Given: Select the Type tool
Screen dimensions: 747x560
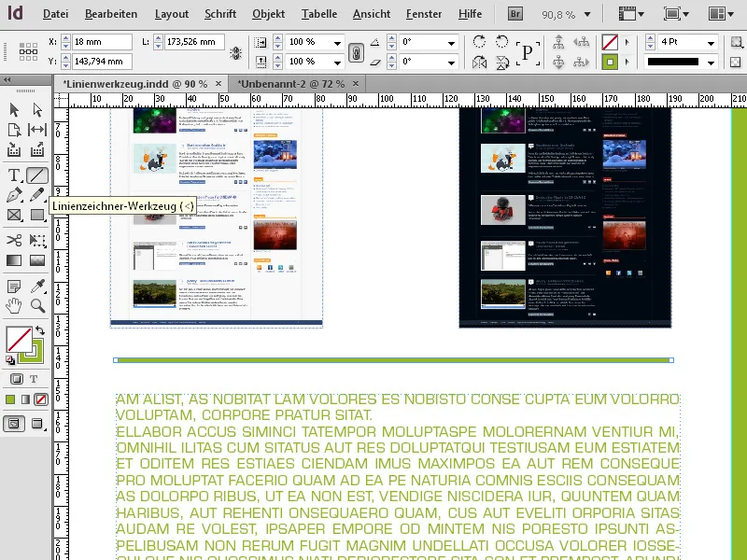Looking at the screenshot, I should point(14,175).
